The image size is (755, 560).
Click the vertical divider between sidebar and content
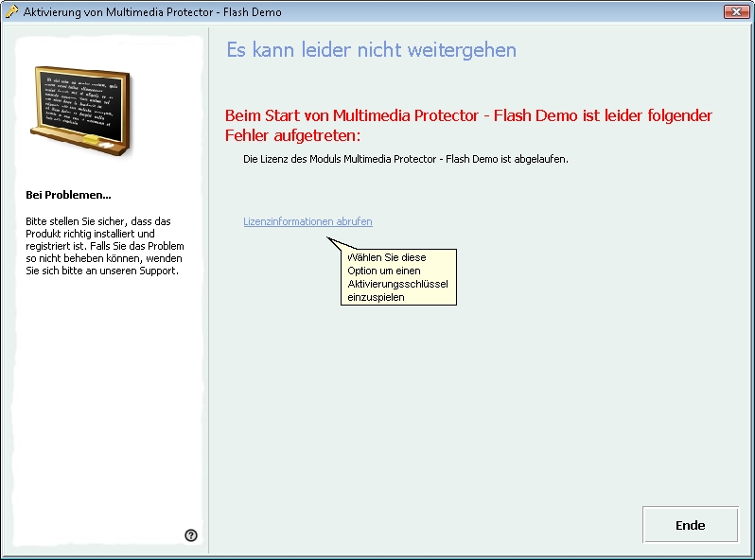pos(208,378)
